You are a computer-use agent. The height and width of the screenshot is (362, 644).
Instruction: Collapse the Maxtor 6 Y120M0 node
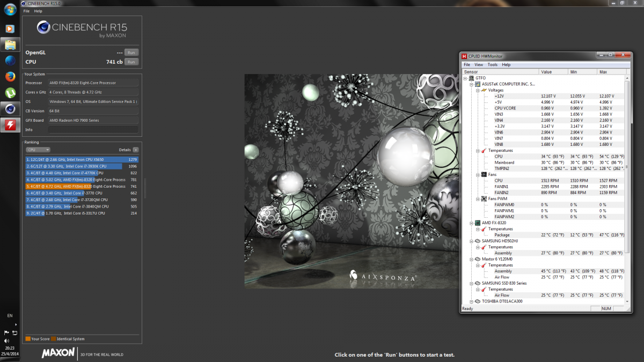[x=471, y=259]
